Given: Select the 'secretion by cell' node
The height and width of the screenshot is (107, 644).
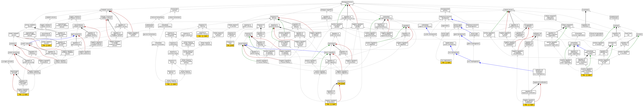Looking at the screenshot, I should [612, 44].
